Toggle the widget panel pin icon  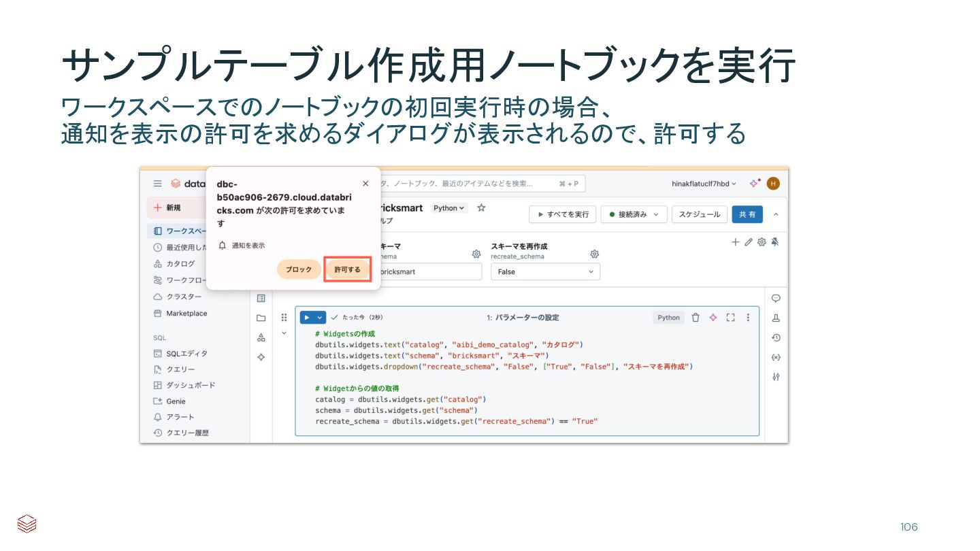(x=775, y=242)
